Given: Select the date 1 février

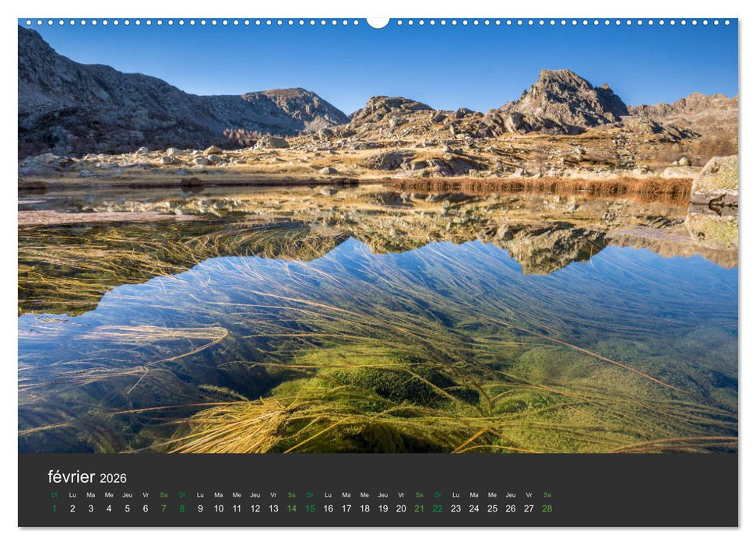Looking at the screenshot, I should 54,508.
